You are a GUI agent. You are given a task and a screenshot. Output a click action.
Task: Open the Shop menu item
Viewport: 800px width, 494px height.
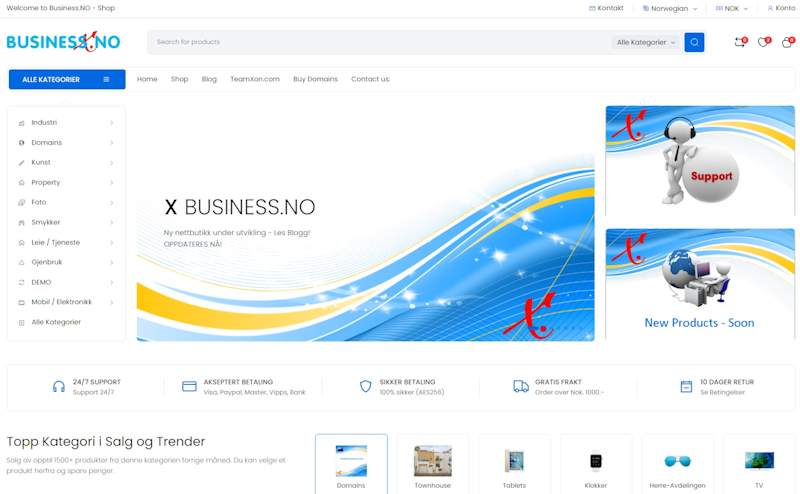(180, 79)
